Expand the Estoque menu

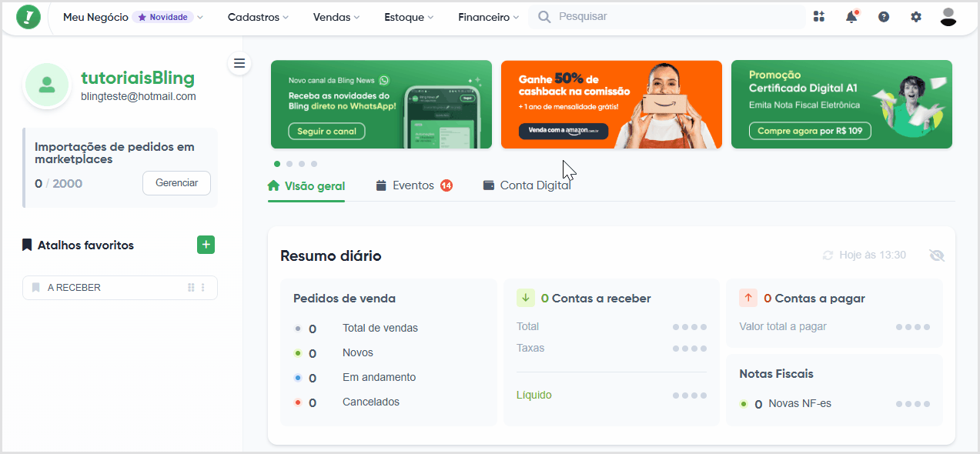point(409,17)
